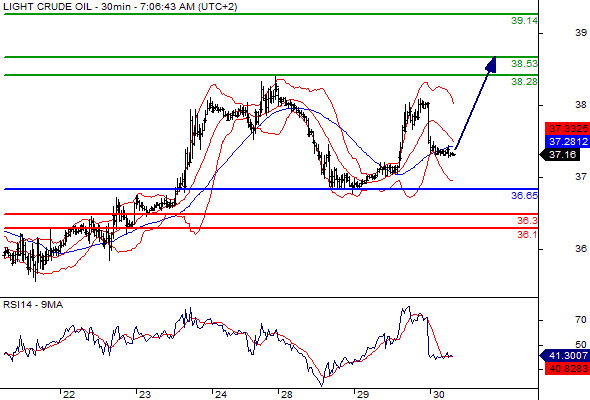Click the date label 22 on time axis

point(68,395)
